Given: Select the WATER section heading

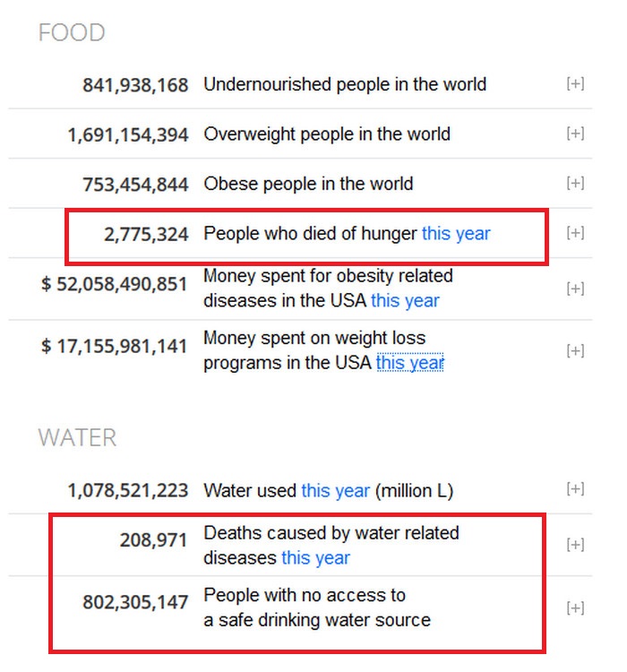Looking at the screenshot, I should point(77,437).
